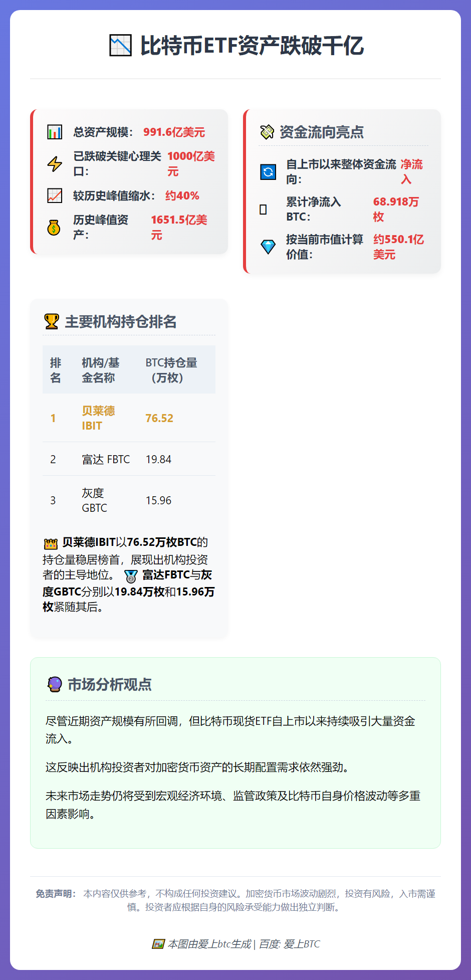Click the value 68.918万枚
Viewport: 471px width, 980px height.
point(396,210)
